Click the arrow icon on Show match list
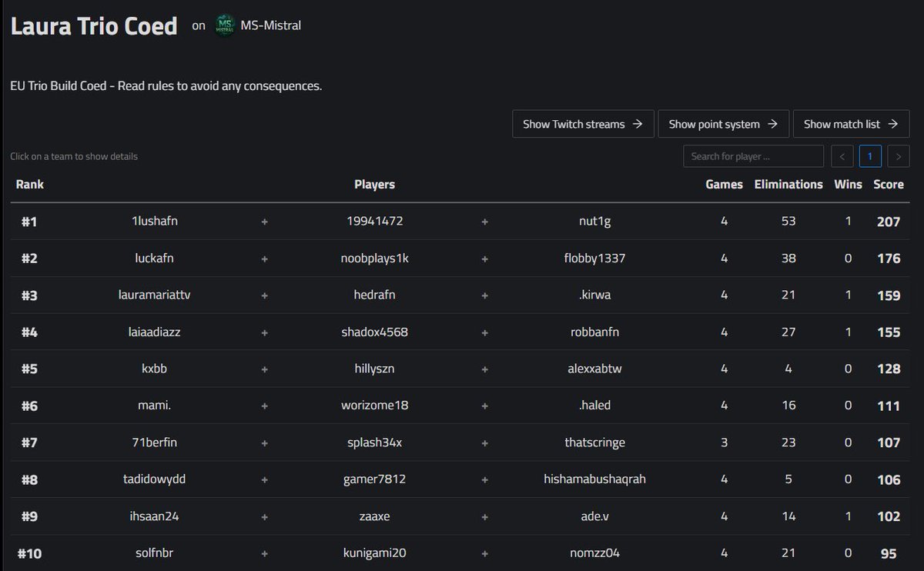The image size is (924, 571). click(x=894, y=123)
